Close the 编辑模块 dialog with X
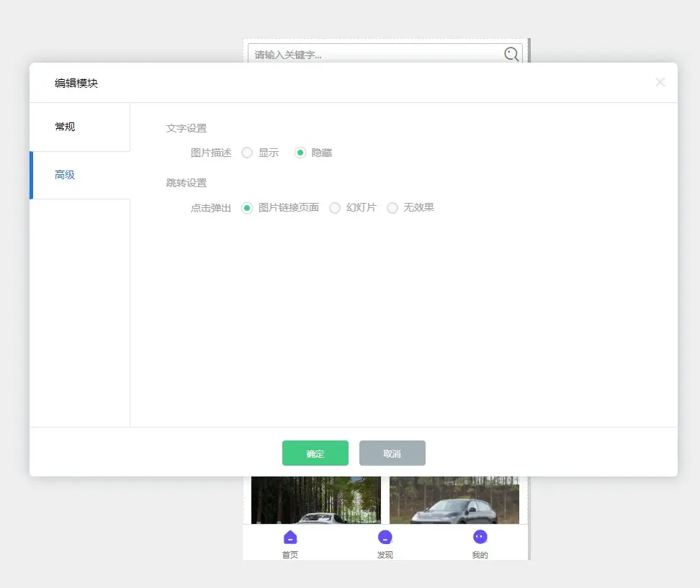 coord(660,82)
